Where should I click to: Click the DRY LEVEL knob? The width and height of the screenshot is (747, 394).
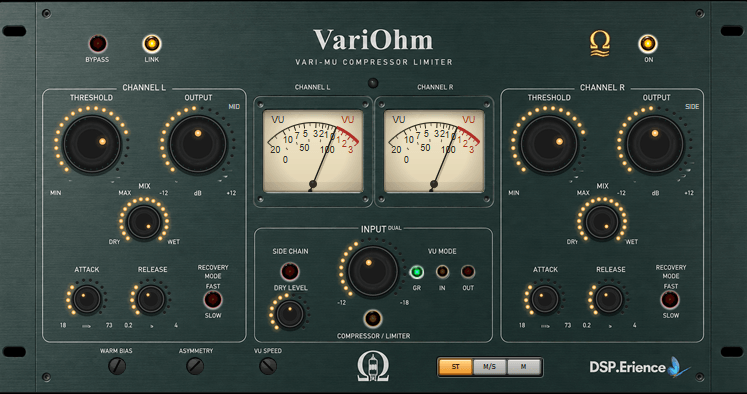pyautogui.click(x=290, y=314)
